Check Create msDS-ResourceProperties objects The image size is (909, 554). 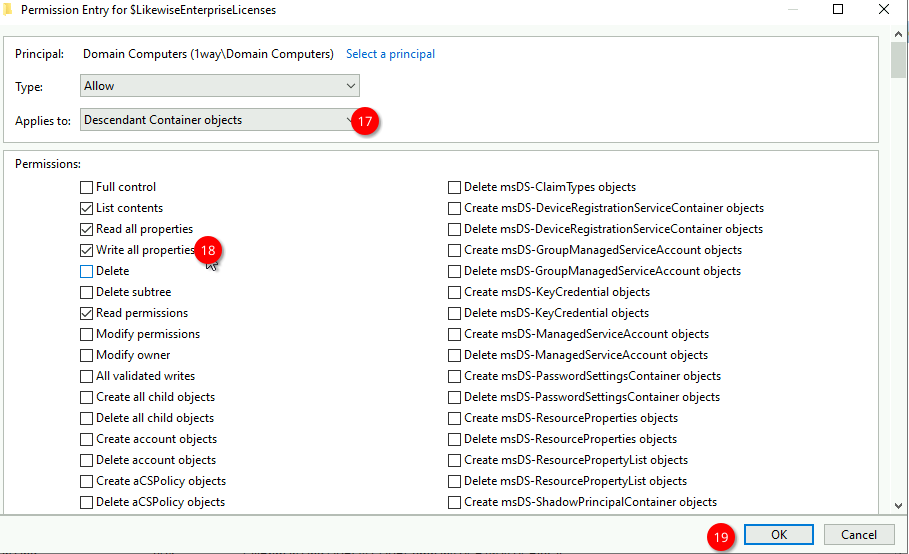coord(454,418)
